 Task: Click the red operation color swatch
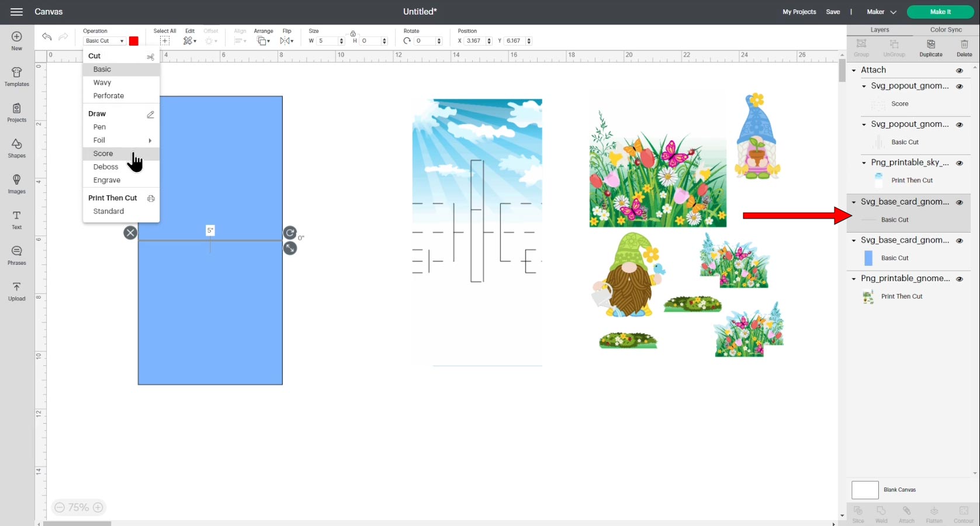point(134,41)
